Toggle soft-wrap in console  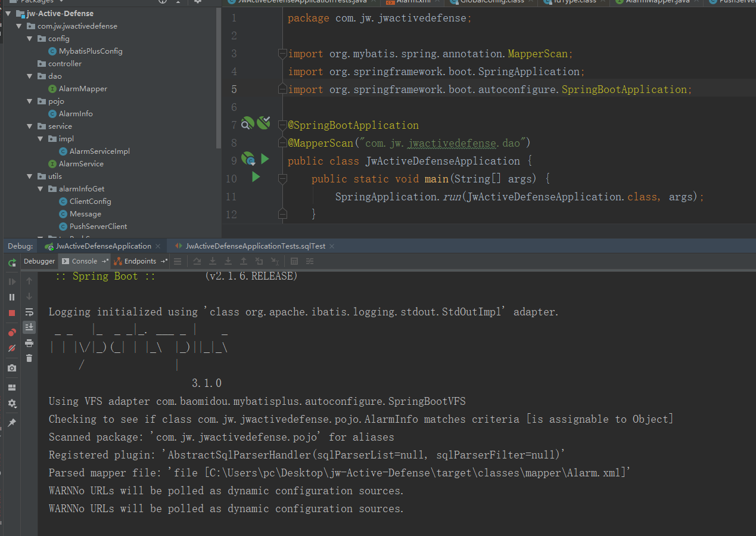29,312
